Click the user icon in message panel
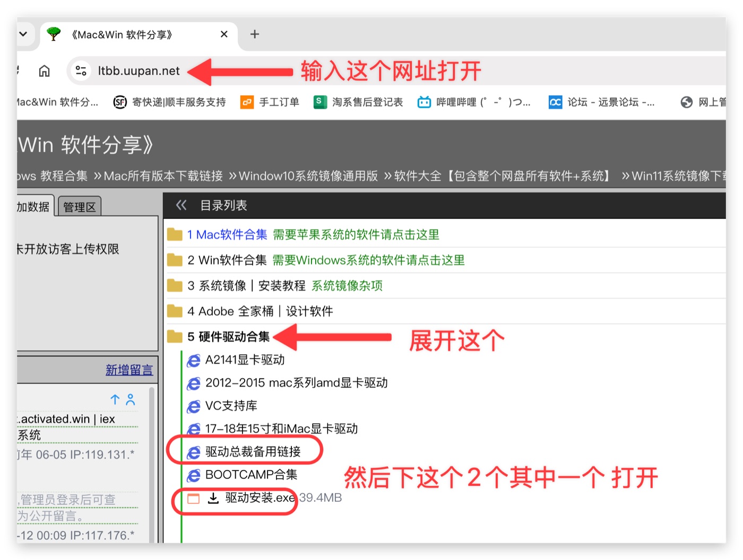The height and width of the screenshot is (560, 743). [131, 399]
